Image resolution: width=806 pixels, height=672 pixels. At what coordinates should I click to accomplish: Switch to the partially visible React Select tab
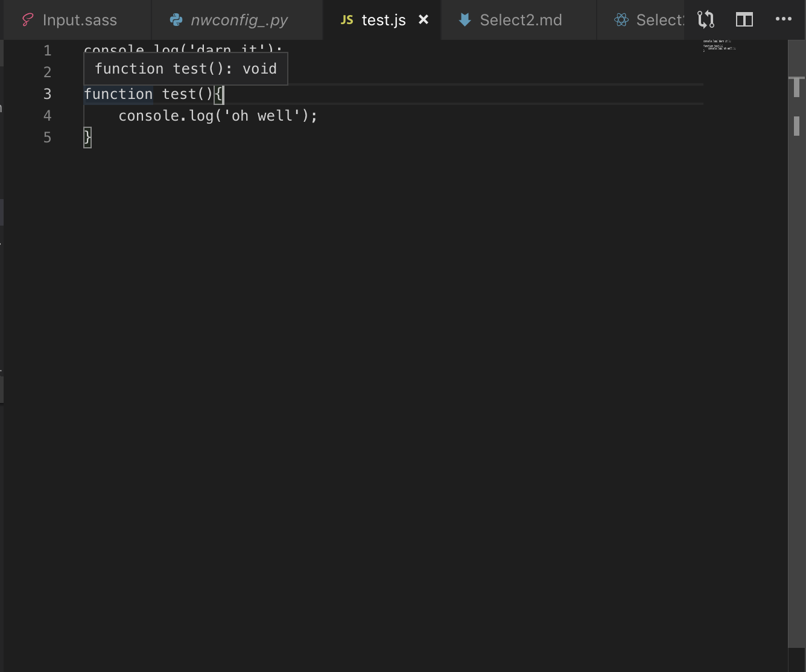pyautogui.click(x=641, y=20)
